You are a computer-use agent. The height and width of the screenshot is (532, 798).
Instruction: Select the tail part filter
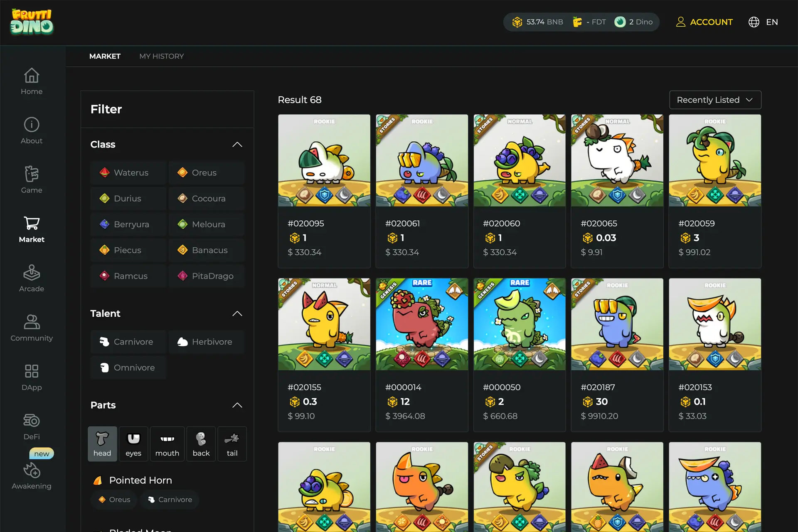[232, 444]
